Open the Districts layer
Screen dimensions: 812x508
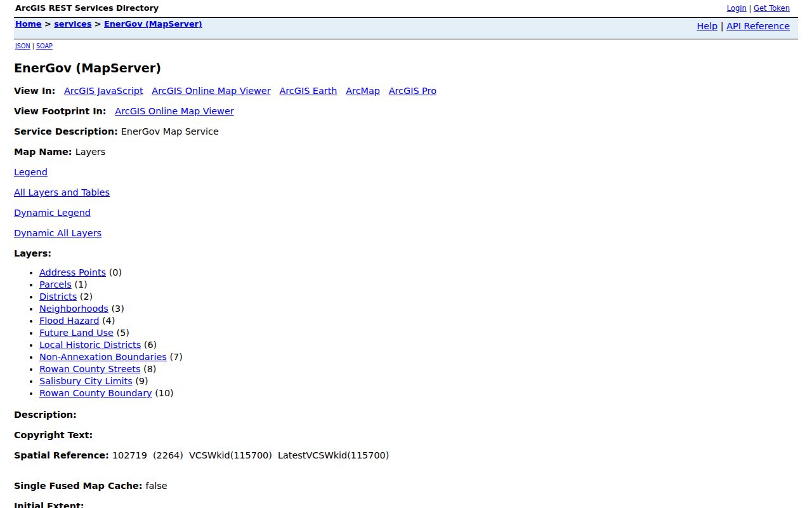coord(58,297)
